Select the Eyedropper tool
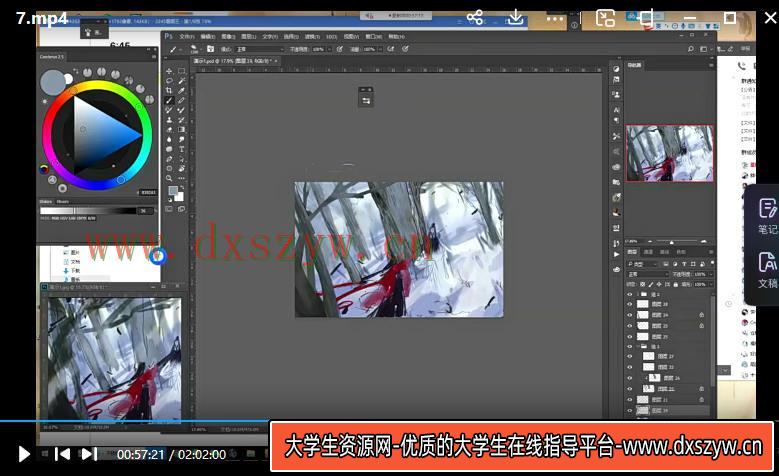Viewport: 779px width, 476px height. (x=181, y=90)
